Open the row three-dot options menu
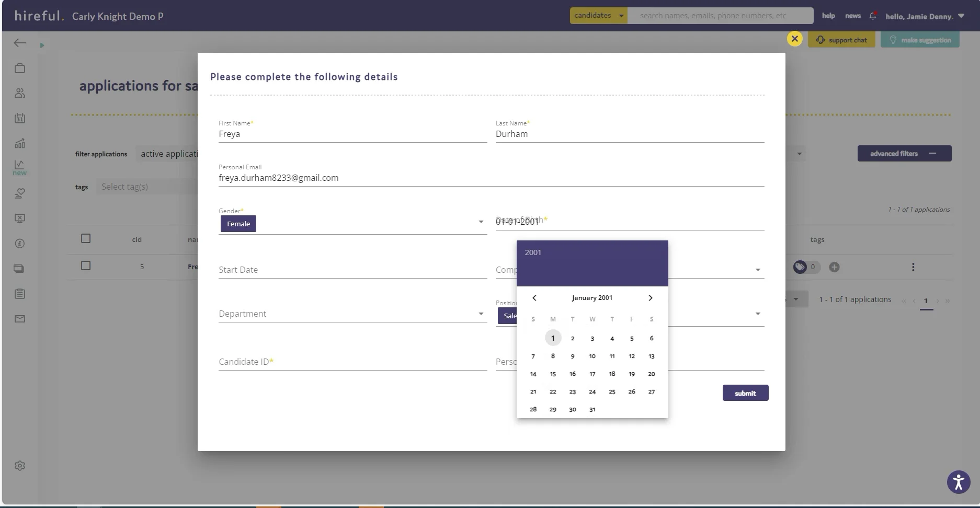 (913, 267)
